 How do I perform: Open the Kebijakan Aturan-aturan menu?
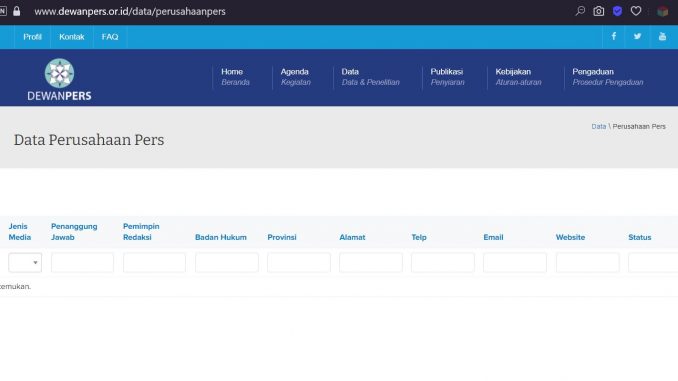(x=518, y=77)
